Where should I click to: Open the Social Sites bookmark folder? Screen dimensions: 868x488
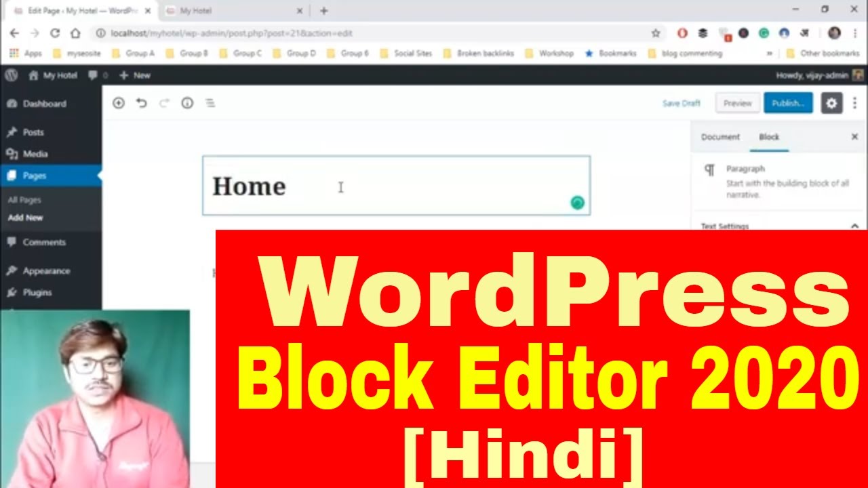(406, 54)
